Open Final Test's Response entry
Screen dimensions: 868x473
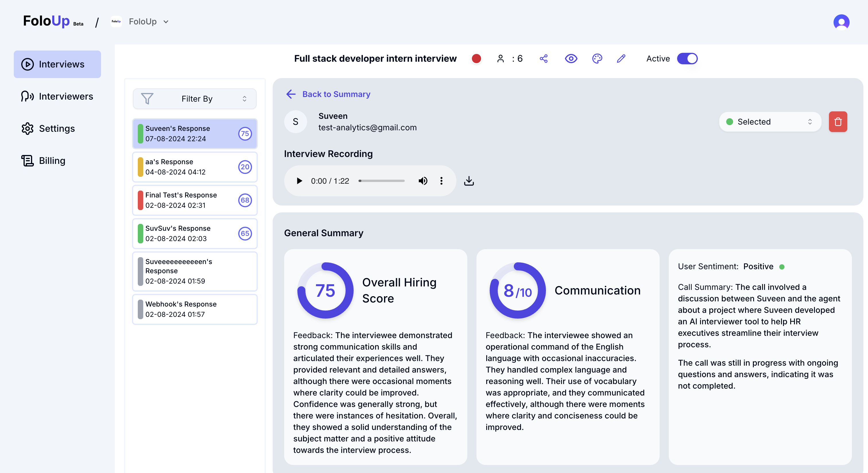coord(195,200)
